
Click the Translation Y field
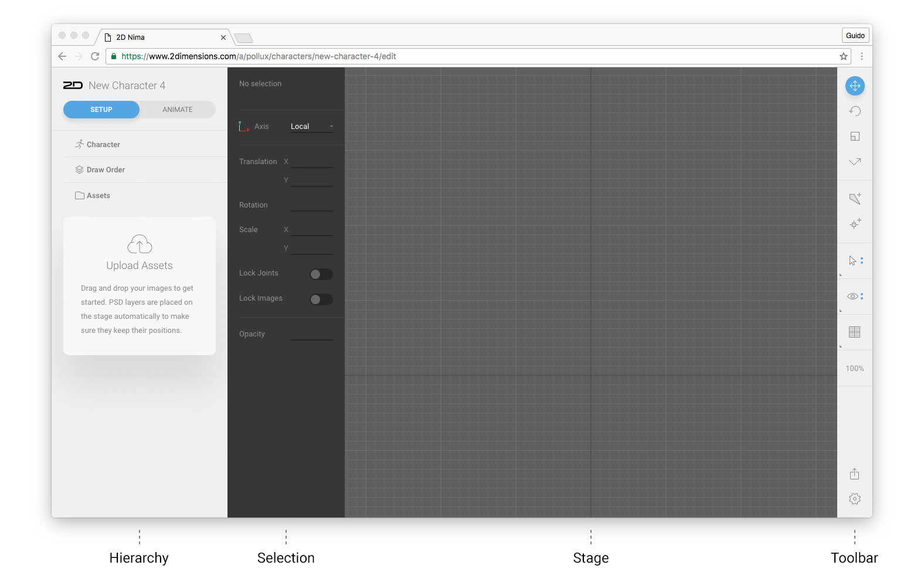coord(312,181)
